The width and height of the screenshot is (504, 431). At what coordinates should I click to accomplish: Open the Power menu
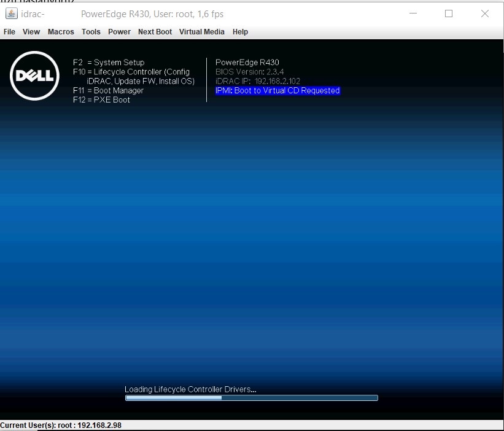[119, 32]
